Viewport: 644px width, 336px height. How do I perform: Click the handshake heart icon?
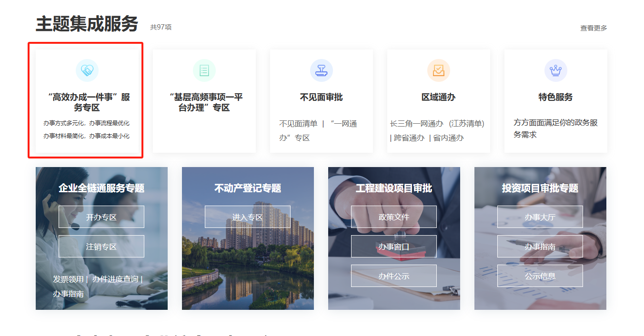[x=87, y=70]
